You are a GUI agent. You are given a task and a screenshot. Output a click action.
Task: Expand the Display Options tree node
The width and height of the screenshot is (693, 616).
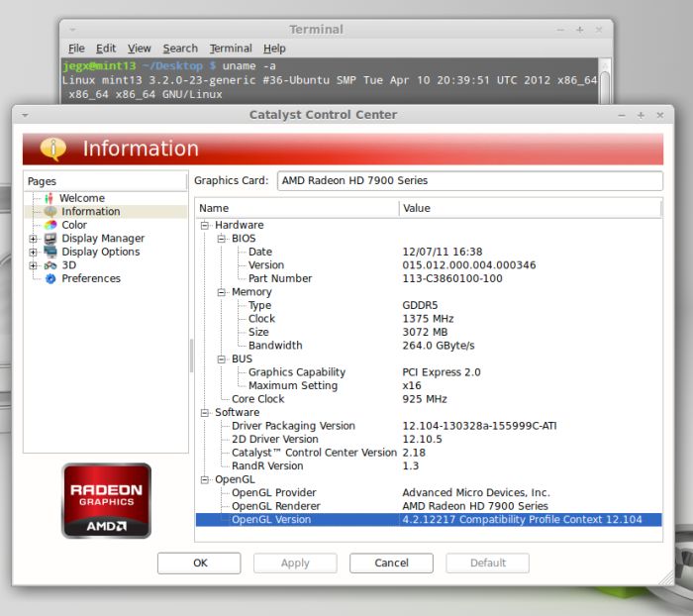[x=33, y=253]
